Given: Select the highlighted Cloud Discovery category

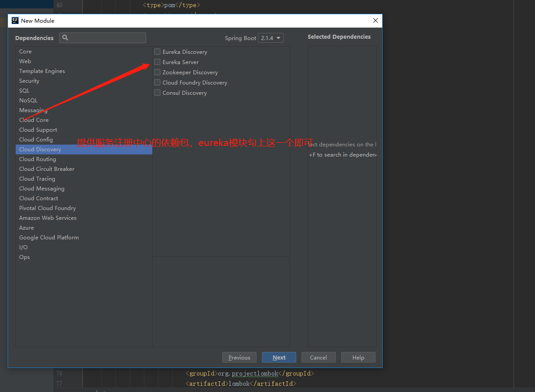Looking at the screenshot, I should pyautogui.click(x=84, y=150).
